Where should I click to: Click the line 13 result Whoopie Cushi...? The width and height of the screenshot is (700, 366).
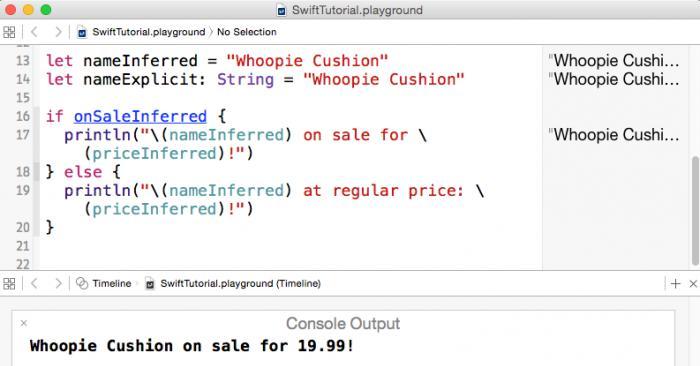click(x=614, y=61)
